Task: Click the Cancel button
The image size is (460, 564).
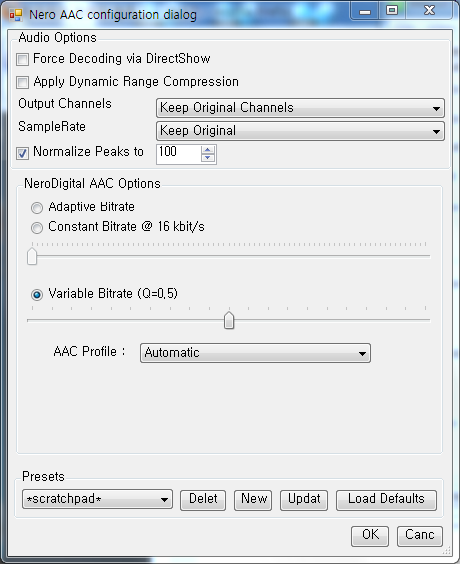Action: pyautogui.click(x=420, y=536)
